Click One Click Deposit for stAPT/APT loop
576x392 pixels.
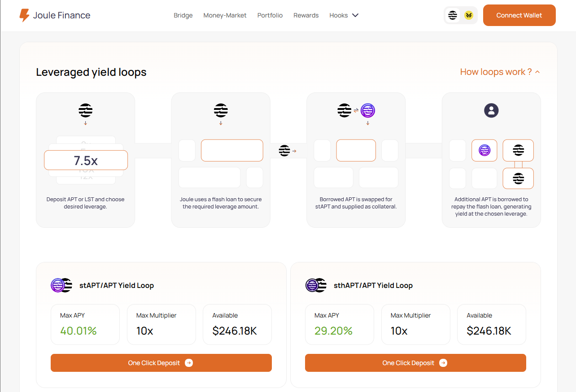click(x=161, y=363)
